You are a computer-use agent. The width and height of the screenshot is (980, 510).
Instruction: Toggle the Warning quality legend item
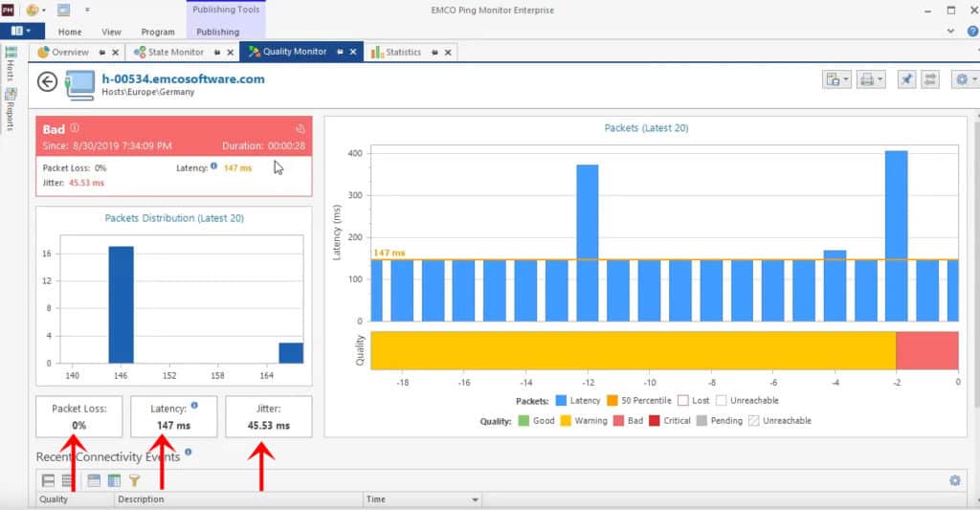click(x=584, y=421)
